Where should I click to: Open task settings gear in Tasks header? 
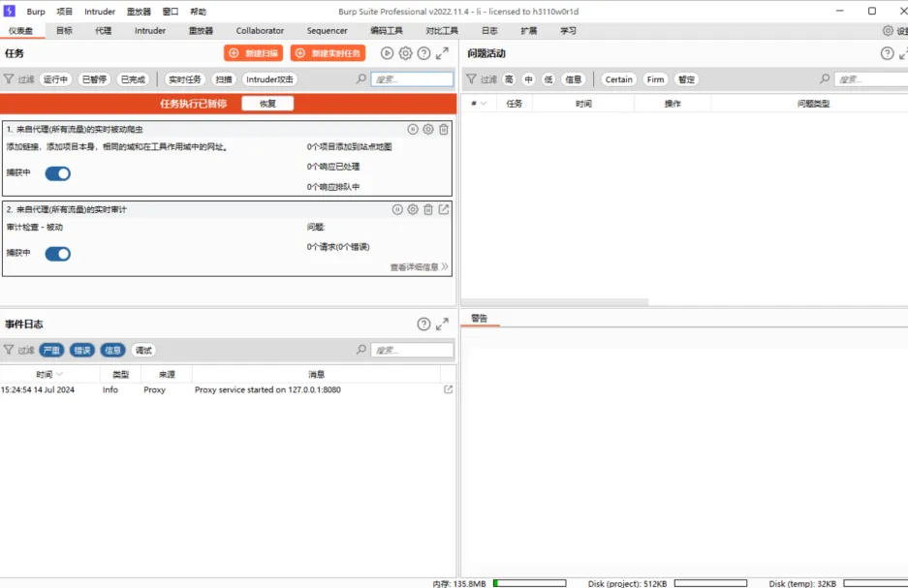pos(405,53)
